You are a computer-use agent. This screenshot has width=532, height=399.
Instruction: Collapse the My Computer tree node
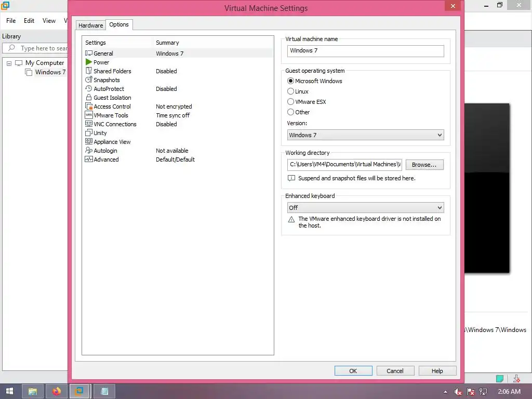pyautogui.click(x=9, y=63)
